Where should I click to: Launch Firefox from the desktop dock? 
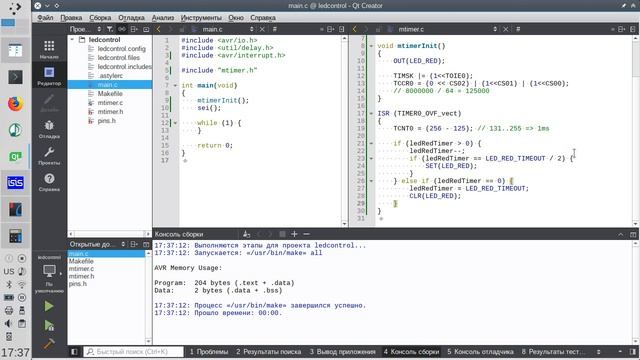coord(15,104)
